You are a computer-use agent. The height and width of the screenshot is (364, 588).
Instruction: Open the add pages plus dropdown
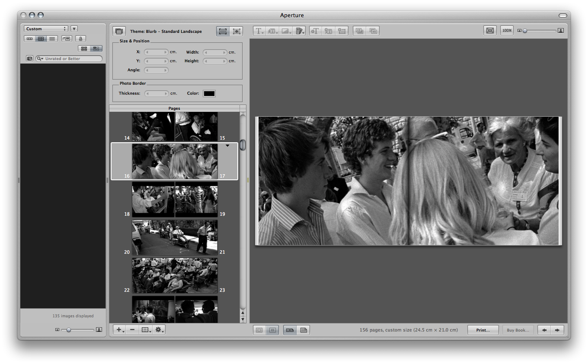(119, 330)
